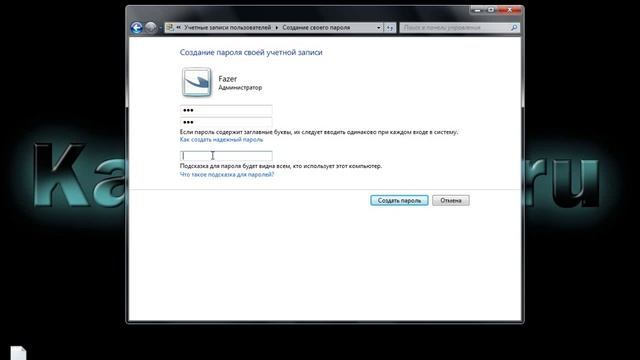Click the 'Создать пароль' button

pos(399,200)
